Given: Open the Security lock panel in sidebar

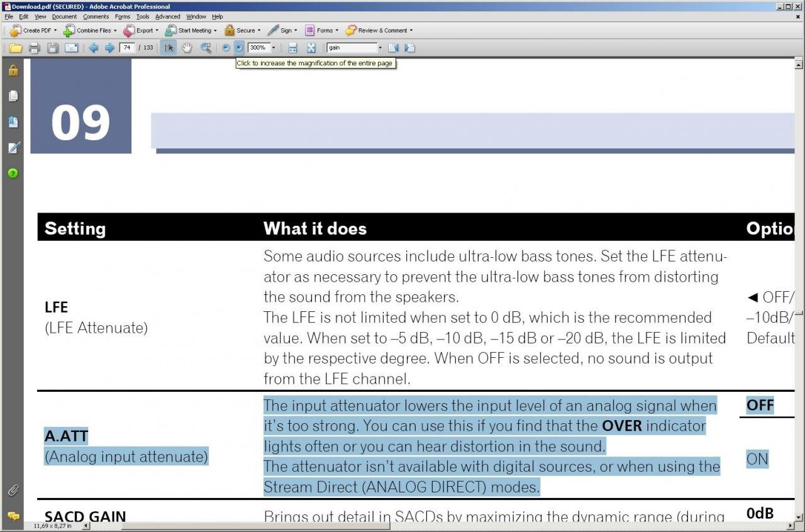Looking at the screenshot, I should [x=13, y=70].
